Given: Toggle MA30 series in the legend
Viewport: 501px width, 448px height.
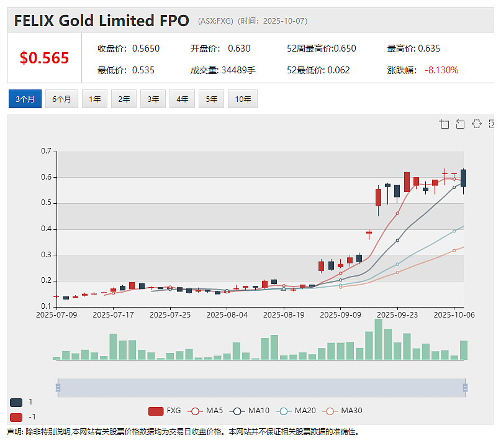Looking at the screenshot, I should [x=342, y=411].
